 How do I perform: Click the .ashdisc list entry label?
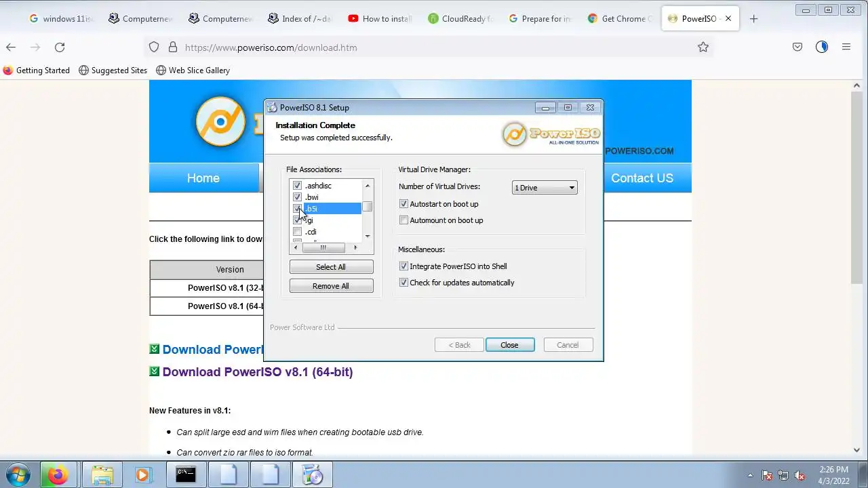(318, 186)
